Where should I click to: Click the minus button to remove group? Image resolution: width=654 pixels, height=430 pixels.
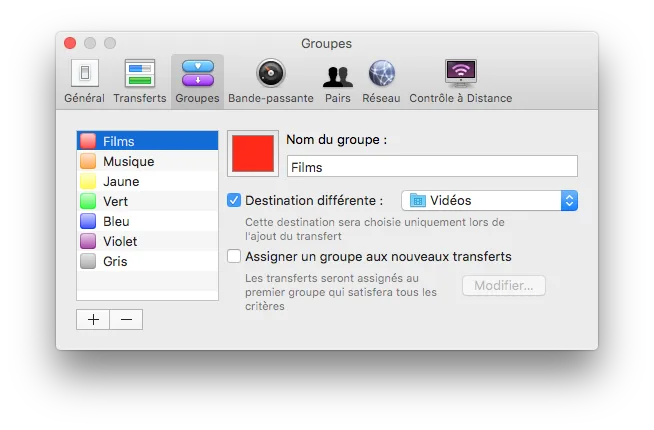point(126,319)
